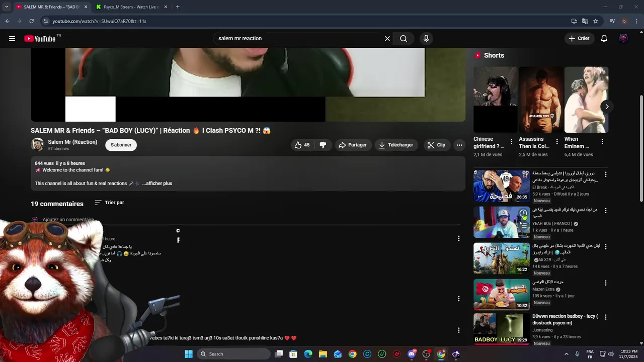
Task: Open the YouTube hamburger guide menu
Action: pos(12,38)
